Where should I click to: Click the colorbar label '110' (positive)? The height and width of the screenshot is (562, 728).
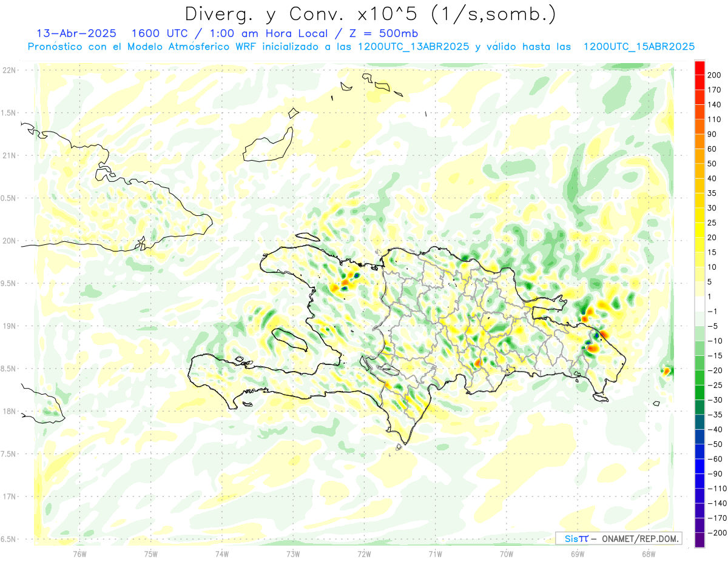click(x=715, y=119)
